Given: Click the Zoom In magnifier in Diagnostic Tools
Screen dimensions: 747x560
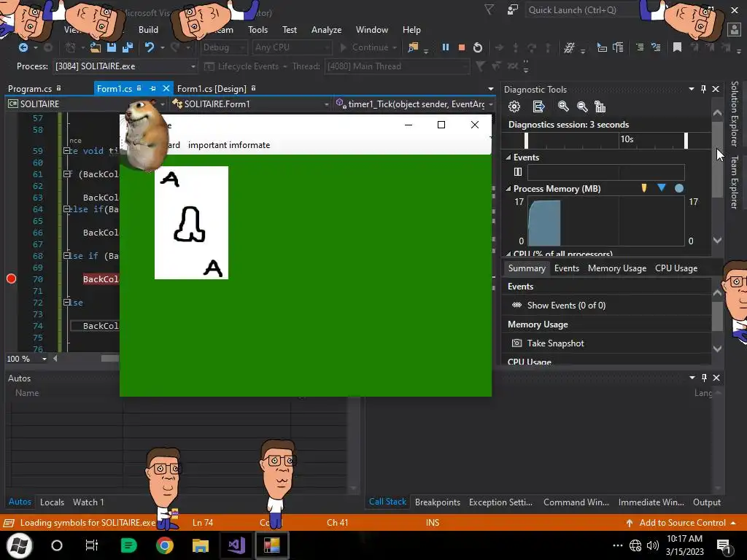Looking at the screenshot, I should point(563,106).
